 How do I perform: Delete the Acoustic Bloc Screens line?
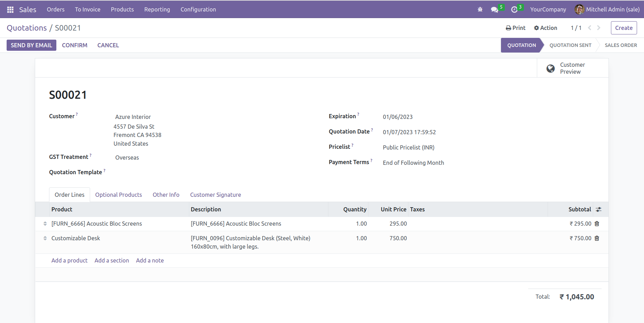(597, 224)
